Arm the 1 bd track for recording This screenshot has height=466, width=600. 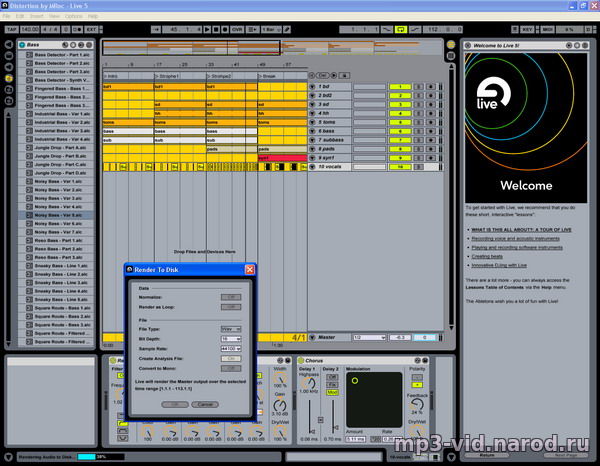(x=431, y=87)
